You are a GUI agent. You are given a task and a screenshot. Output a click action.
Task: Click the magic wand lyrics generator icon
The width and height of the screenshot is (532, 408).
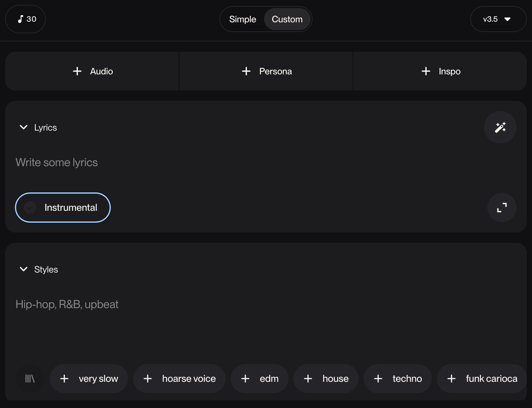click(500, 127)
